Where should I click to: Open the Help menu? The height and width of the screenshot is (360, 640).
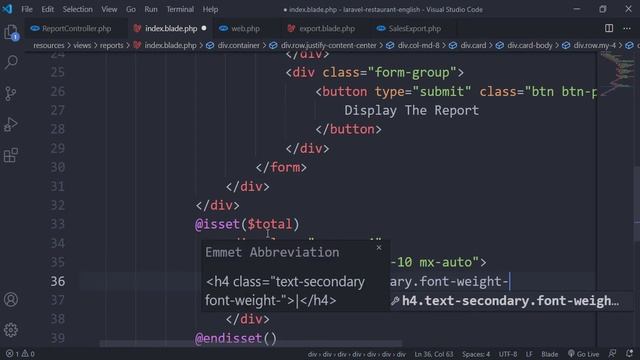pos(210,9)
